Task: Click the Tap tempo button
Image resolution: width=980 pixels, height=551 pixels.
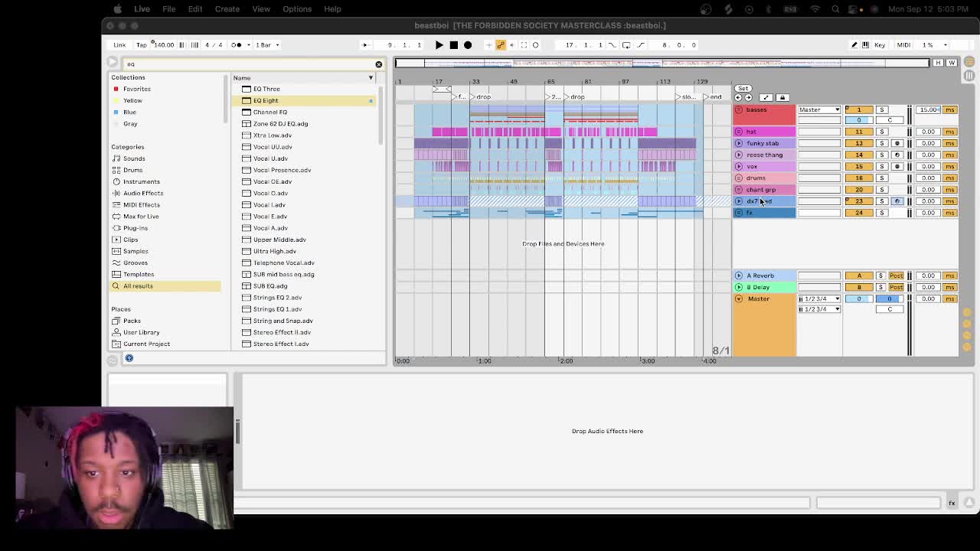Action: (142, 44)
